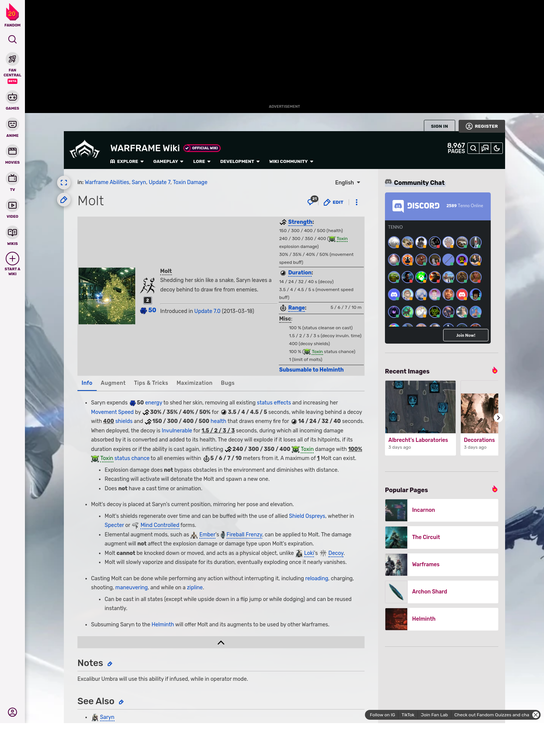Open the Update 7.0 link
Image resolution: width=544 pixels, height=756 pixels.
click(207, 311)
